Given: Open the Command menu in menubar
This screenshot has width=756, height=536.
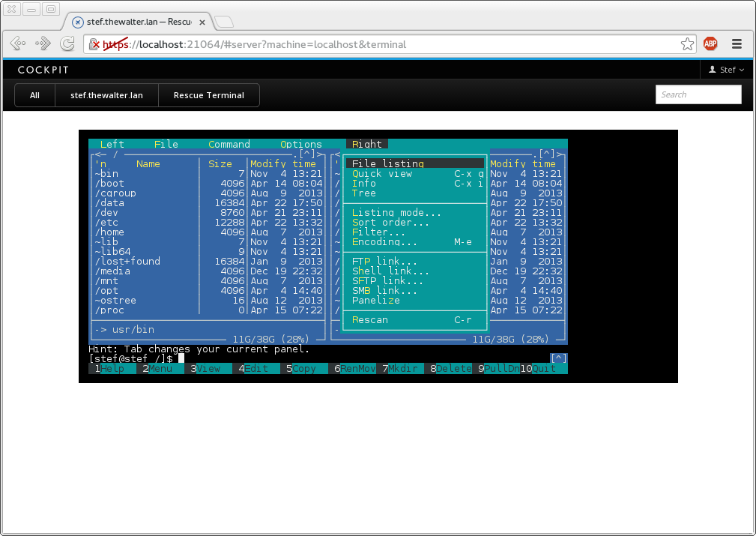Looking at the screenshot, I should (229, 144).
